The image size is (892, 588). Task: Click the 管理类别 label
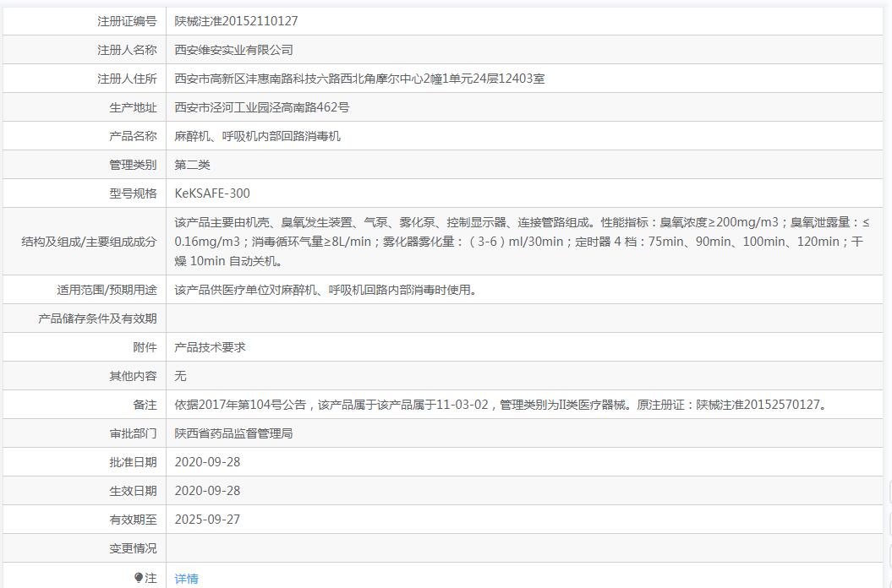[x=133, y=165]
